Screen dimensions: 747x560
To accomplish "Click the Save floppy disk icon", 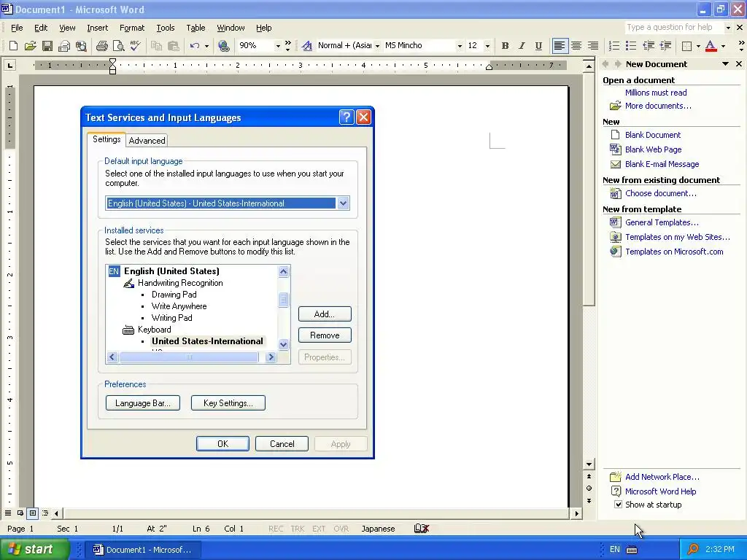I will click(x=47, y=46).
